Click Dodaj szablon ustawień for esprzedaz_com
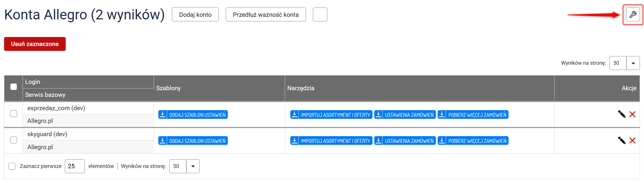Viewport: 644px width, 183px height. click(x=193, y=115)
